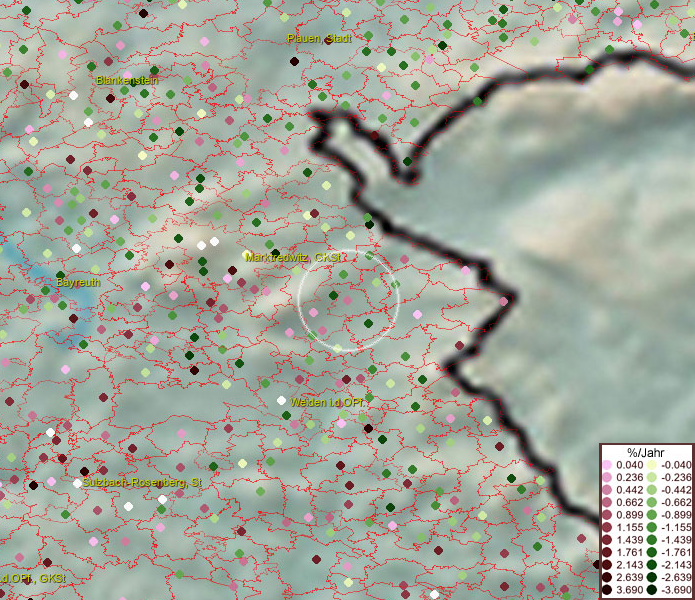
Task: Click the Weiden i.d.OPf. label
Action: pos(327,402)
